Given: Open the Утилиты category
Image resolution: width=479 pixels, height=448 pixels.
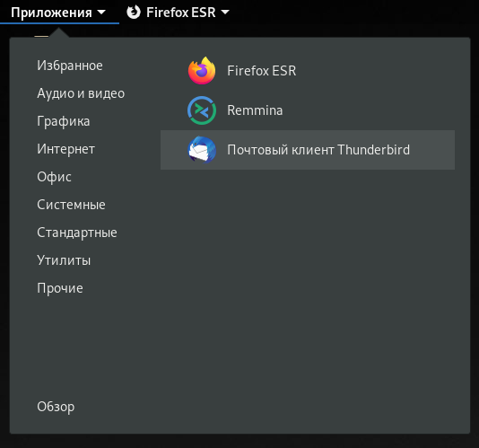Looking at the screenshot, I should 64,260.
